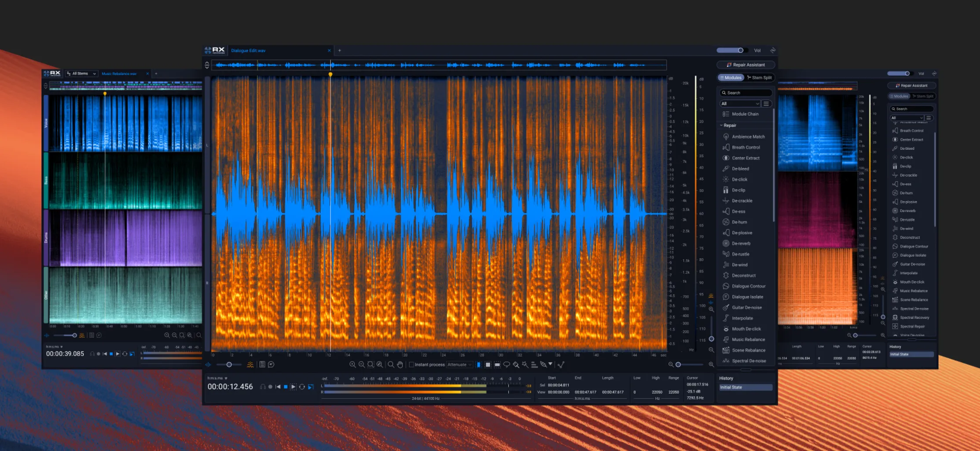
Task: Open the All filter dropdown in right window
Action: 907,118
